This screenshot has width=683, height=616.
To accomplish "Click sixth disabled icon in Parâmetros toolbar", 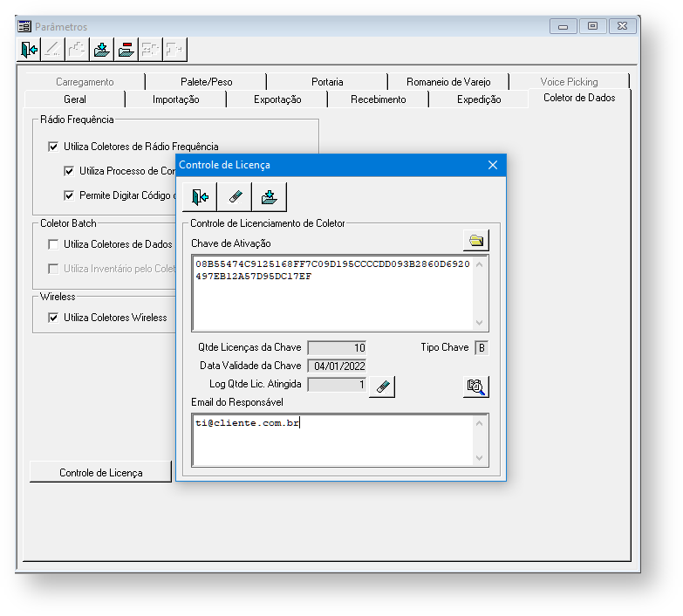I will coord(151,50).
